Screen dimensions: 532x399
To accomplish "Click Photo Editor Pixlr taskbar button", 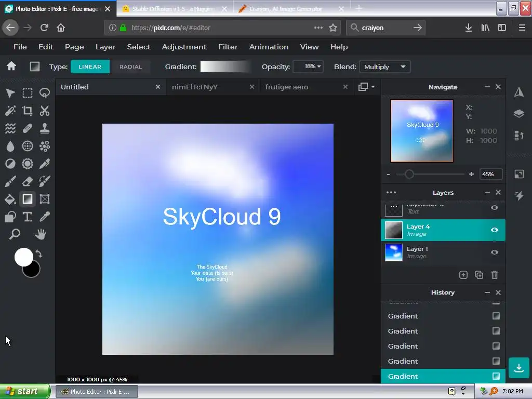I will click(97, 392).
